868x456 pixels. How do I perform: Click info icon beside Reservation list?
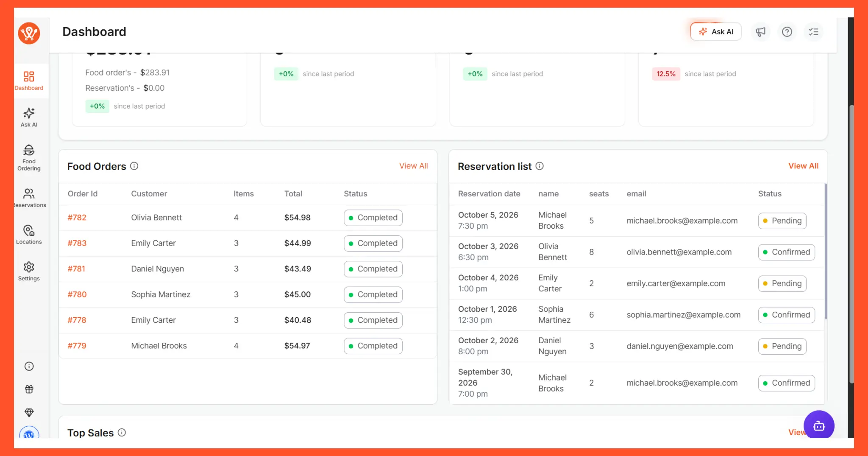540,166
